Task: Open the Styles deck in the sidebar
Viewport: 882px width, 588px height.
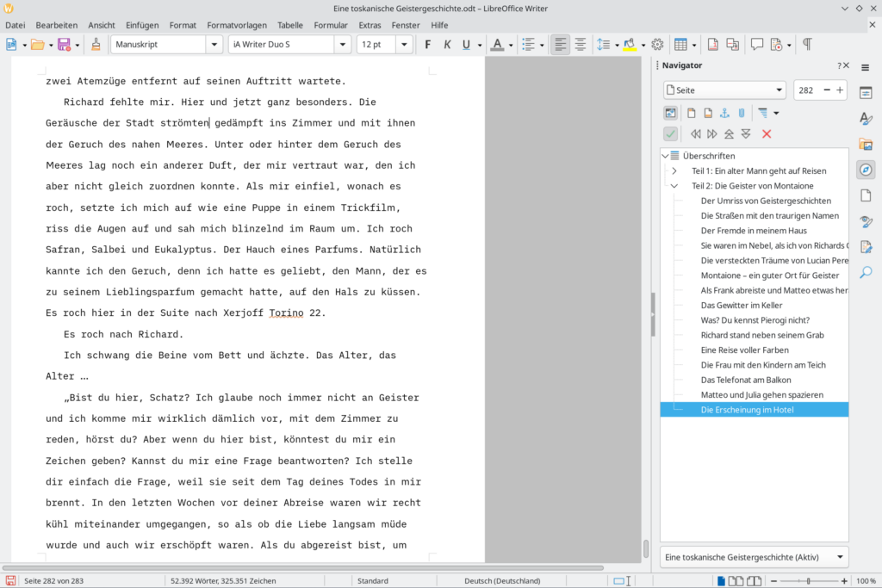Action: (x=866, y=119)
